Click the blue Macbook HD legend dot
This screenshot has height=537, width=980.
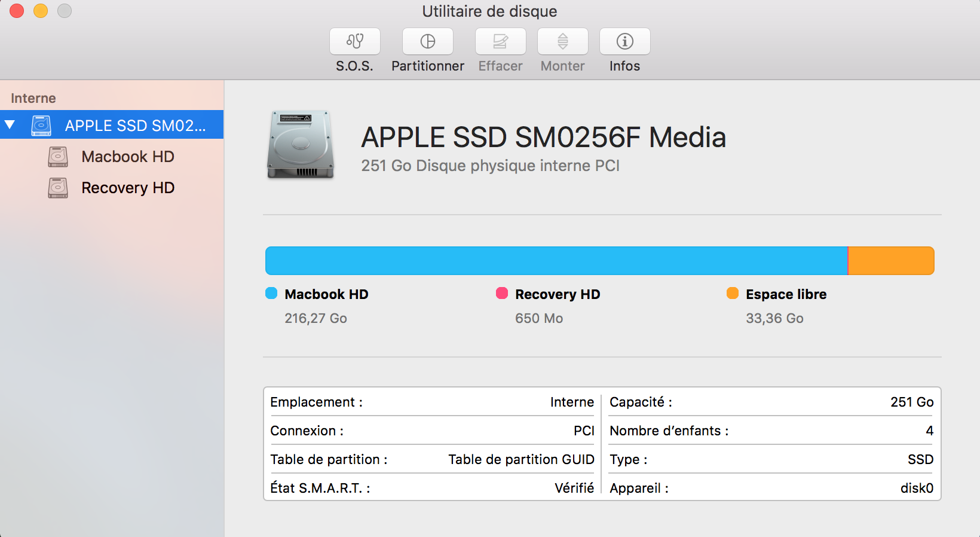(x=271, y=293)
